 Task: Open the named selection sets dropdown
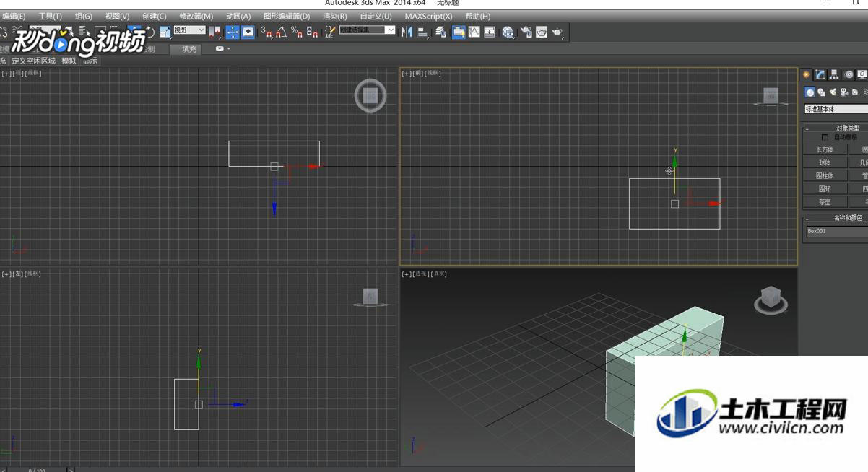pyautogui.click(x=368, y=30)
